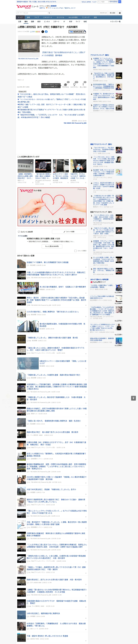Open article 千葉・浦安市 男性死亡 押し倒しけがさせたか
The height and width of the screenshot is (644, 138).
click(47, 636)
